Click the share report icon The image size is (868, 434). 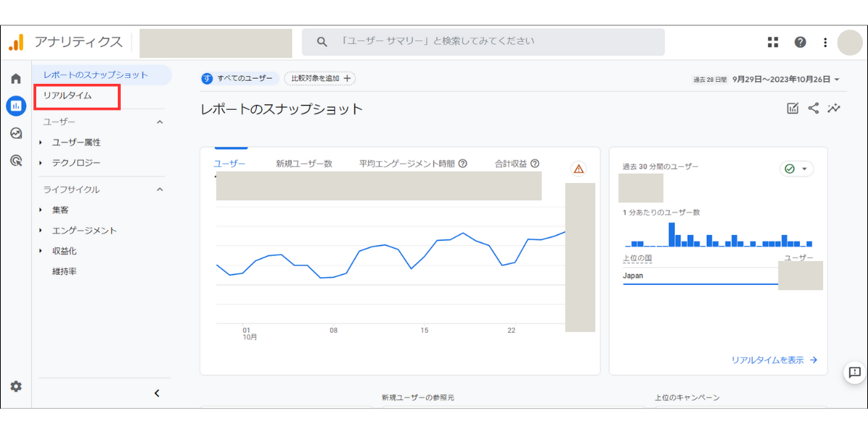point(814,109)
